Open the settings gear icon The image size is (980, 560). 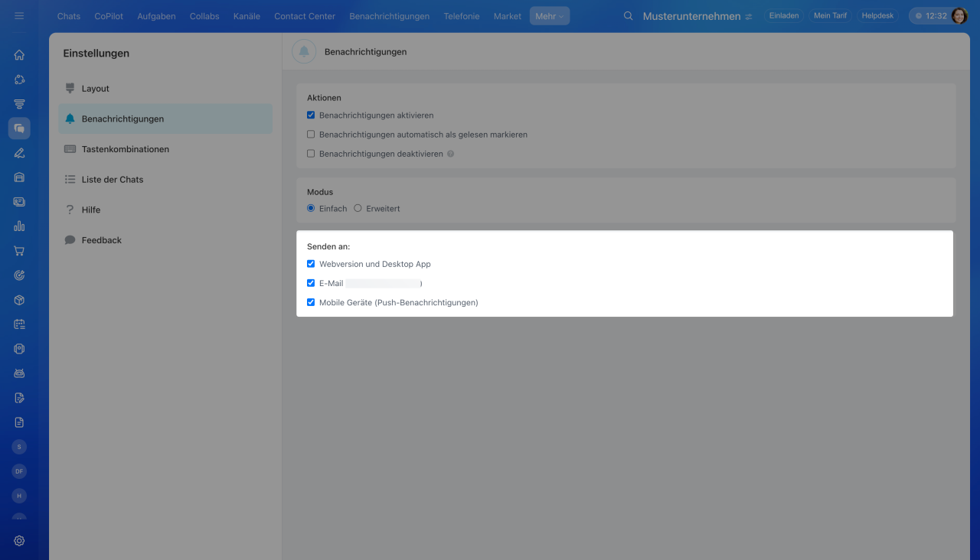click(19, 541)
